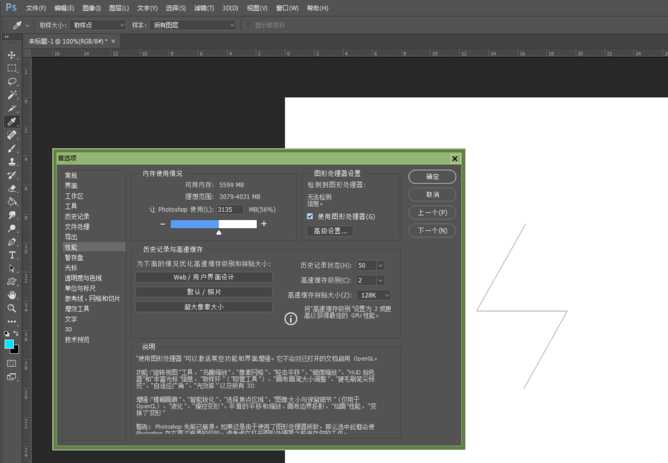Viewport: 668px width, 463px height.
Task: Select 界面 in preferences category list
Action: pyautogui.click(x=71, y=185)
